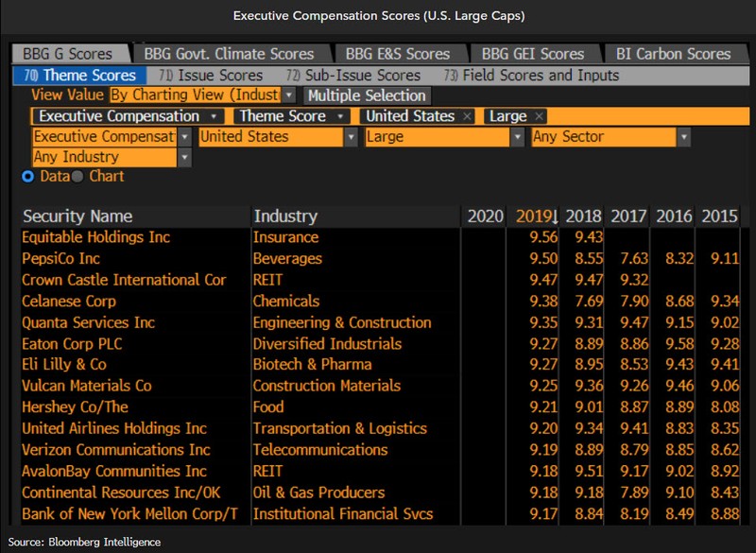Click the Chemicals industry cell

point(286,302)
